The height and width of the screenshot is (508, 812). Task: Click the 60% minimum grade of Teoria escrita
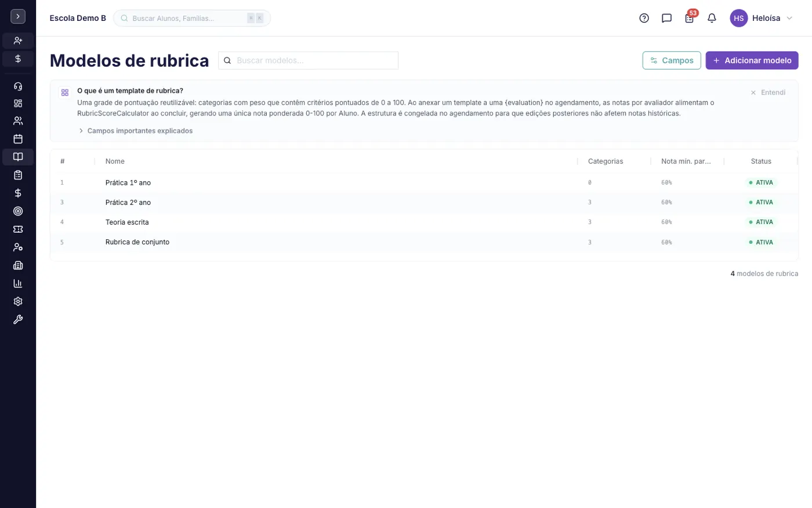point(666,222)
